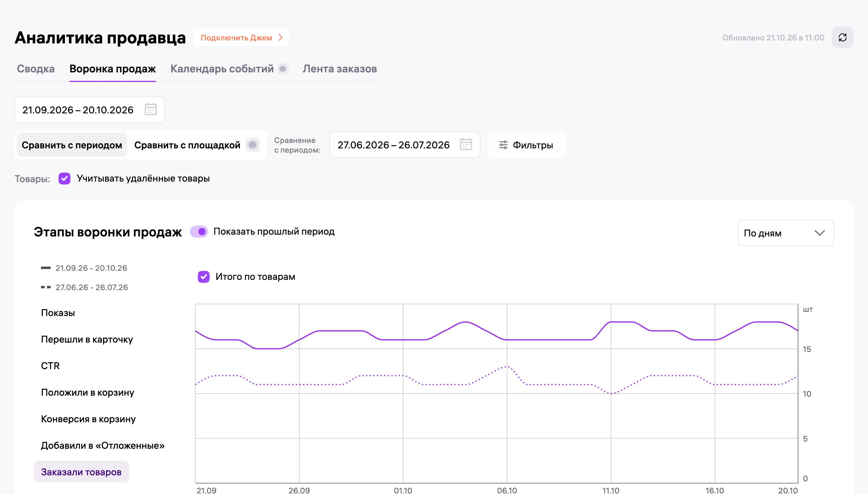Screen dimensions: 868x494
Task: Open the По дням granularity dropdown
Action: pos(786,233)
